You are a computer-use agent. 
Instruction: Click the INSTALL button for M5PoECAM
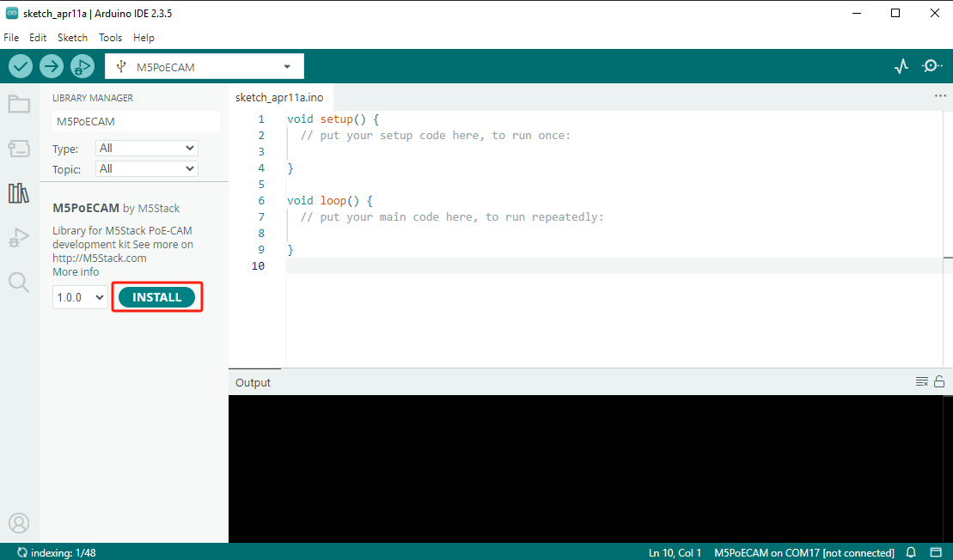[x=156, y=297]
